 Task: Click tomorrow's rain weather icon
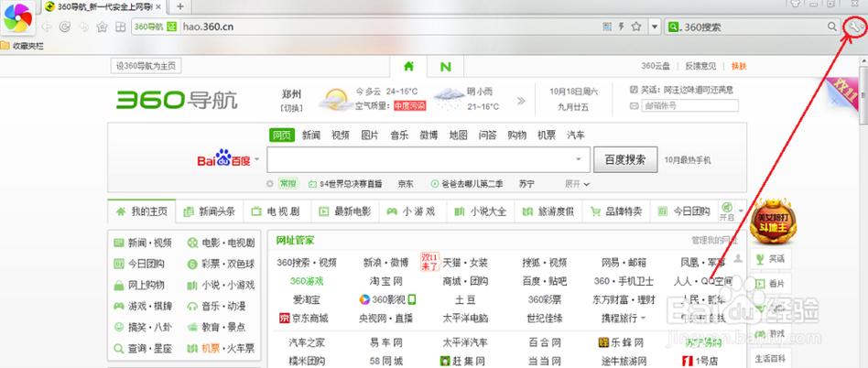click(449, 99)
